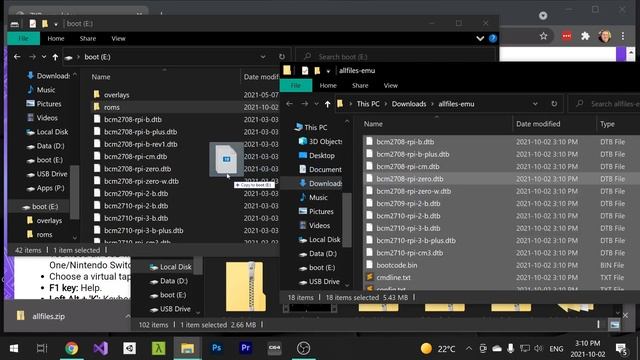Select cmdline.txt in allfiles-emu window

click(x=393, y=278)
